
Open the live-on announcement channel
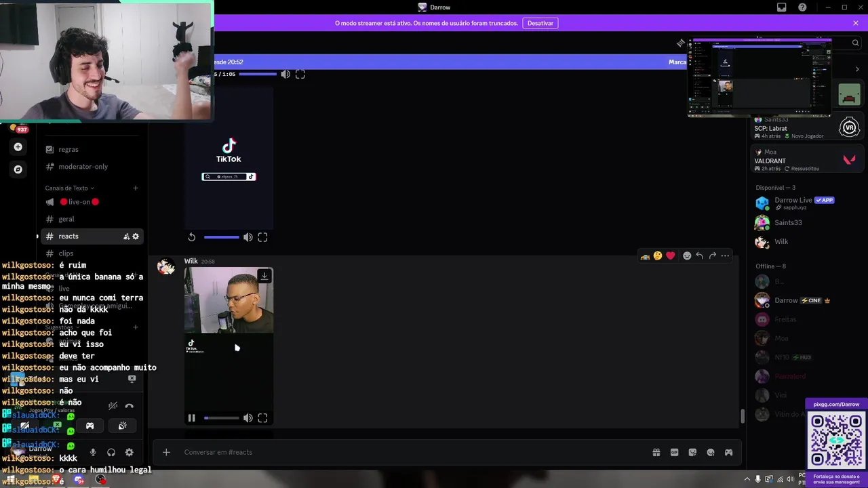pyautogui.click(x=79, y=202)
